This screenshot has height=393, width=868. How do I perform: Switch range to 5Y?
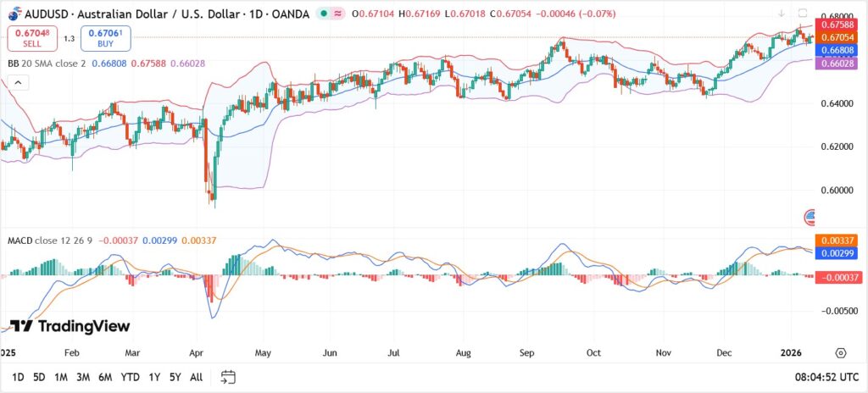174,376
